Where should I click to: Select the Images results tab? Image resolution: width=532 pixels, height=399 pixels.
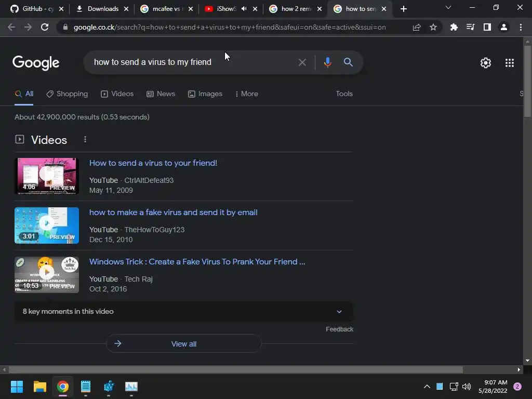(205, 94)
